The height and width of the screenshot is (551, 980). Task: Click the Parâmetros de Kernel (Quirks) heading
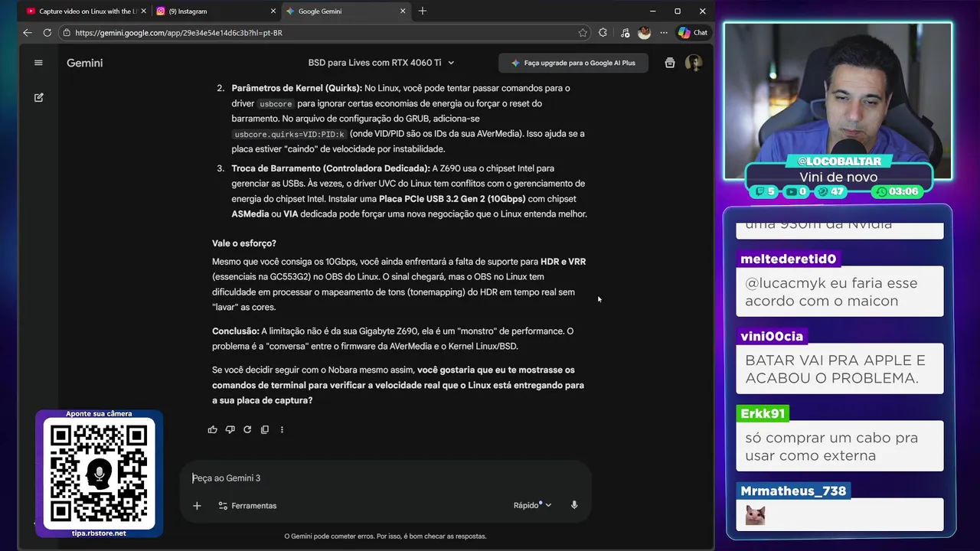297,88
